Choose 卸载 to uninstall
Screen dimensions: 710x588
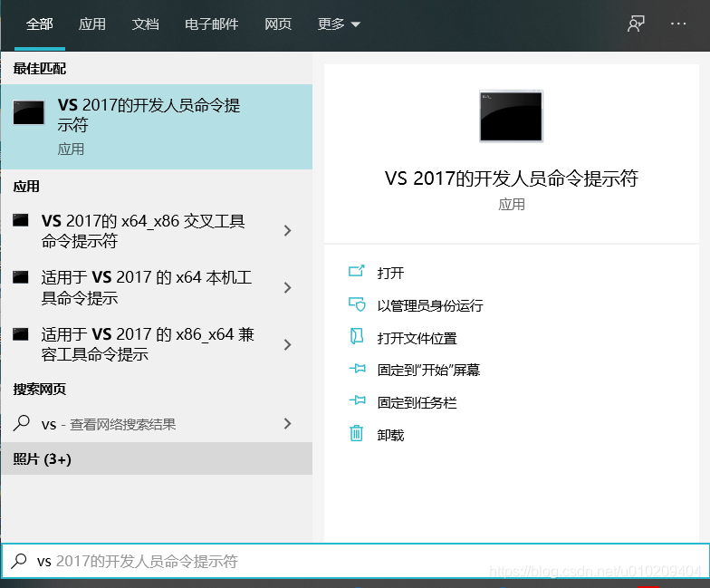coord(390,435)
